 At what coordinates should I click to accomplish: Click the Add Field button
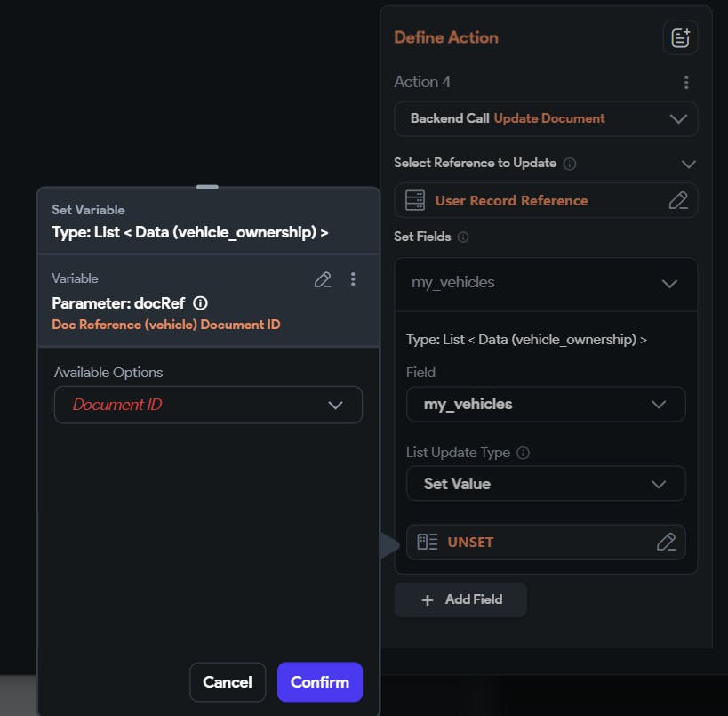pyautogui.click(x=460, y=599)
